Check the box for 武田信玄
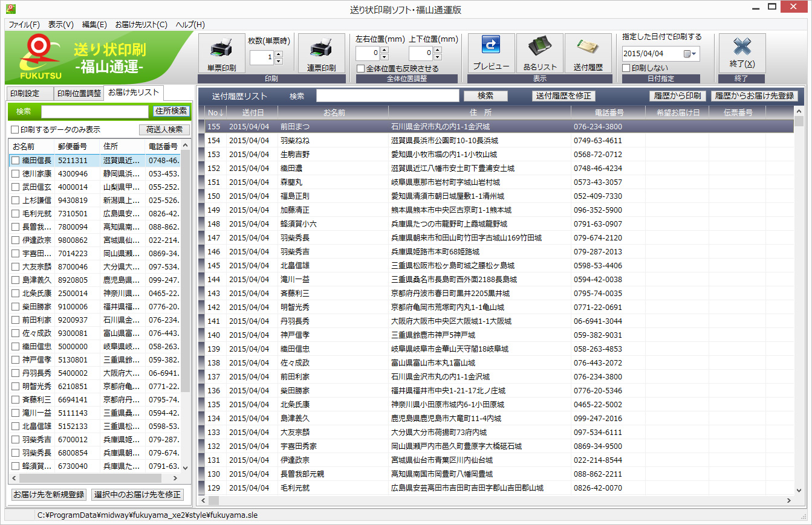Viewport: 812px width, 525px height. click(15, 187)
